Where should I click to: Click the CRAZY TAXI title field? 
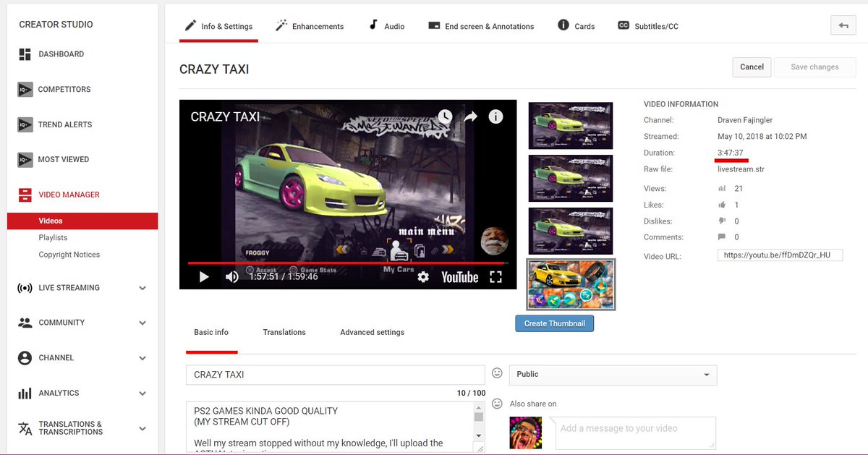pos(335,375)
